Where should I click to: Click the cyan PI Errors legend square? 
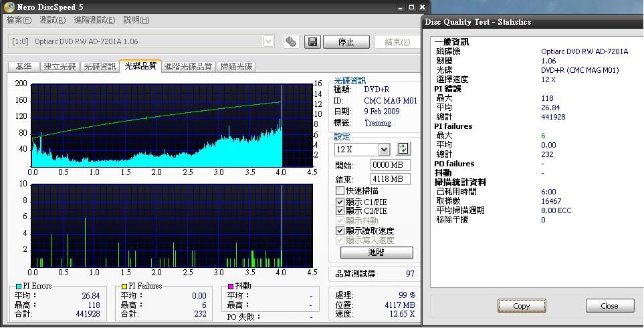(x=19, y=286)
